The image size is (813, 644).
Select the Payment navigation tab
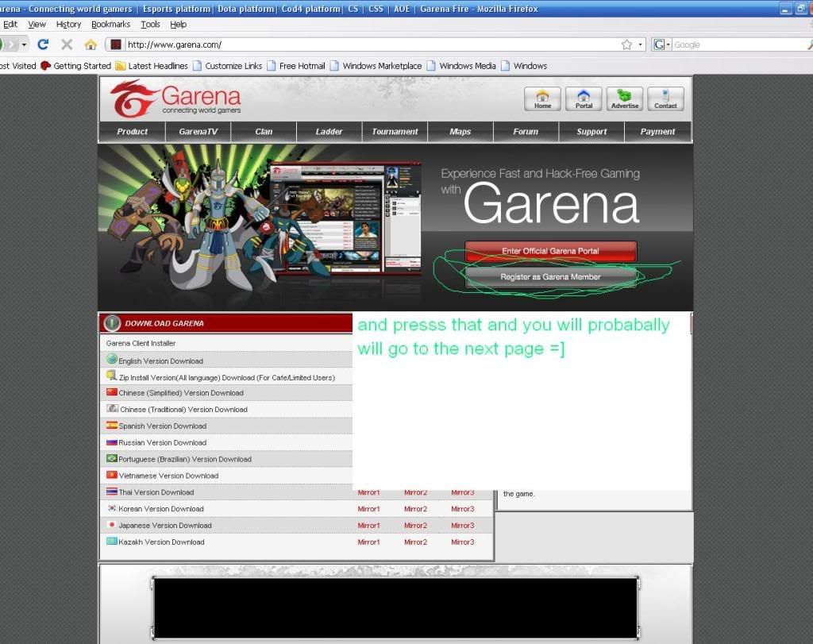coord(657,132)
